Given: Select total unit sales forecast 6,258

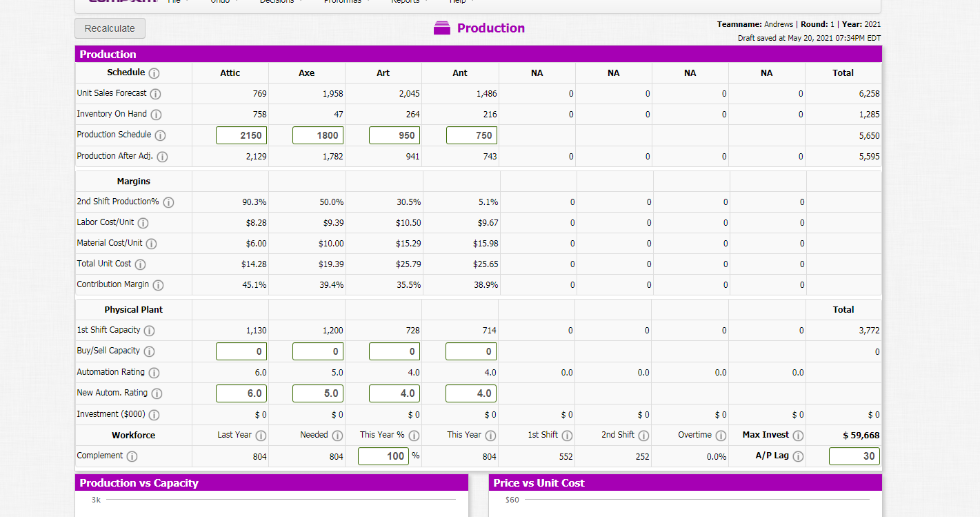Looking at the screenshot, I should [869, 94].
